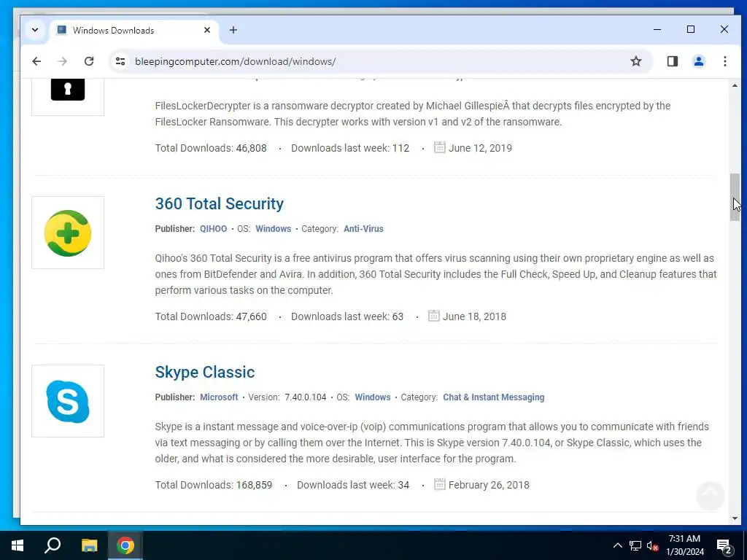
Task: Open the 360 Total Security title link
Action: coord(219,204)
